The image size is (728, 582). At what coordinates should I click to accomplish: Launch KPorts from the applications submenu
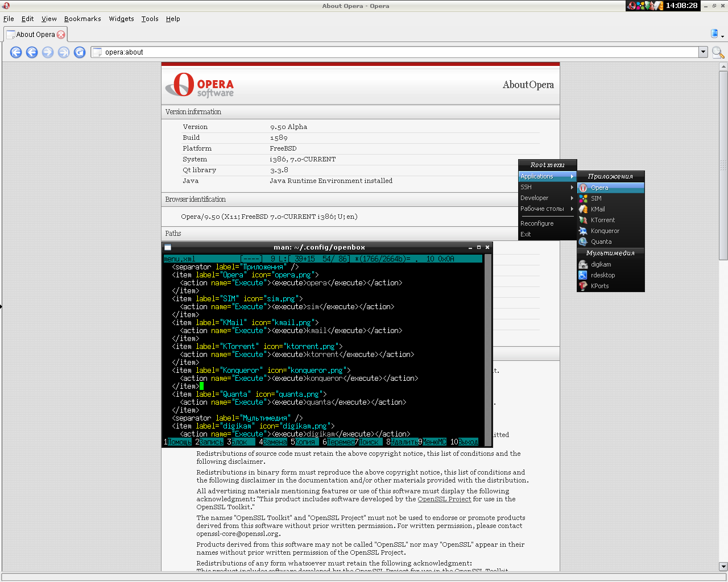coord(611,286)
